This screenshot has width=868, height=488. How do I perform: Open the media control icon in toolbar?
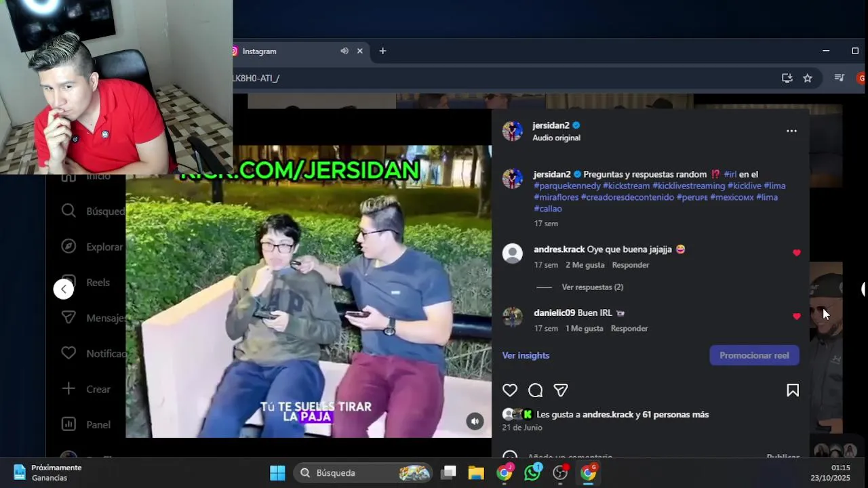click(840, 78)
